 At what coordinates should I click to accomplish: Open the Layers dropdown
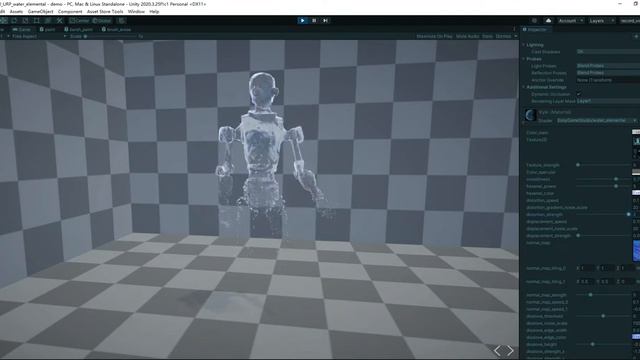602,20
